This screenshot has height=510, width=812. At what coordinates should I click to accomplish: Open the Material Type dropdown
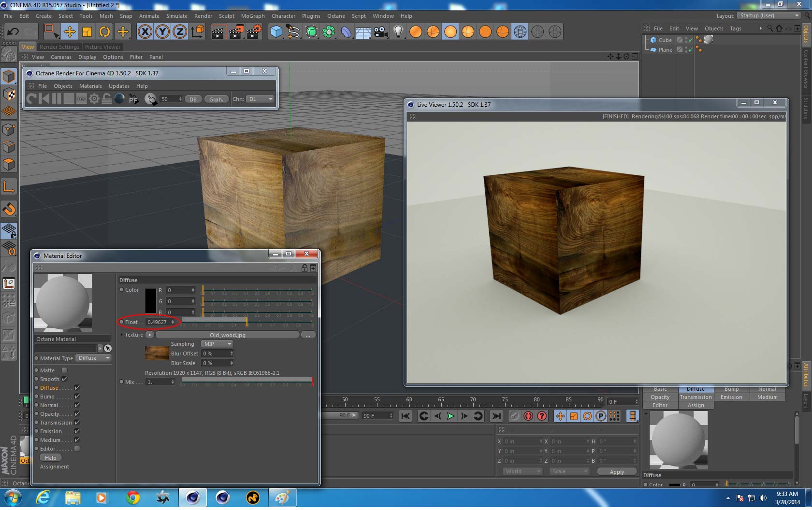(94, 358)
